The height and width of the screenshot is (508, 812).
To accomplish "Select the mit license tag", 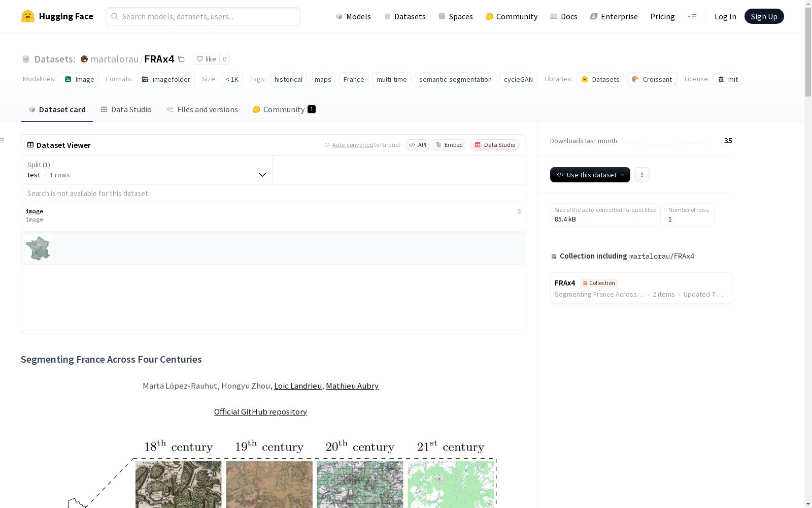I will (728, 79).
